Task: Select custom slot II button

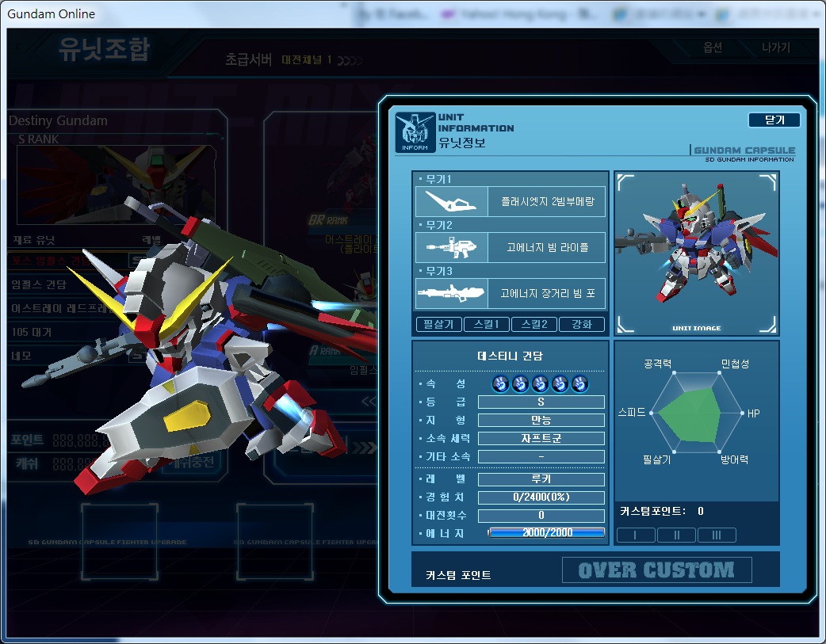Action: coord(676,535)
